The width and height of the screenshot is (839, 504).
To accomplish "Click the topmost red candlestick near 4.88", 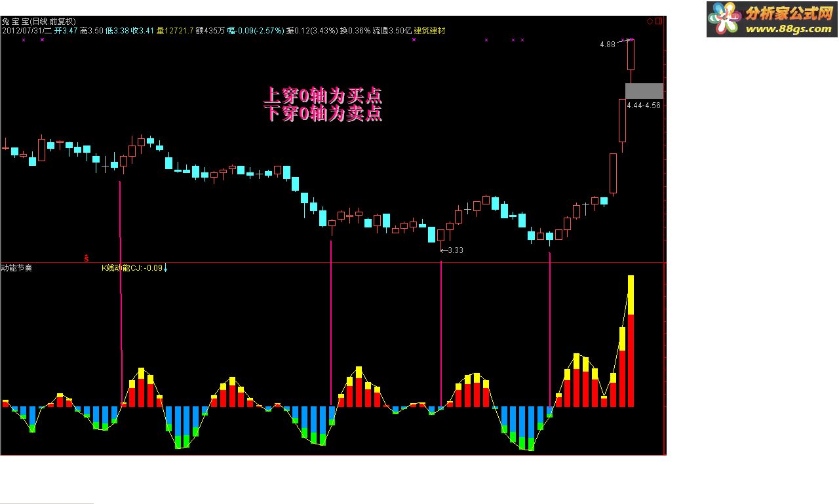I will click(x=631, y=55).
